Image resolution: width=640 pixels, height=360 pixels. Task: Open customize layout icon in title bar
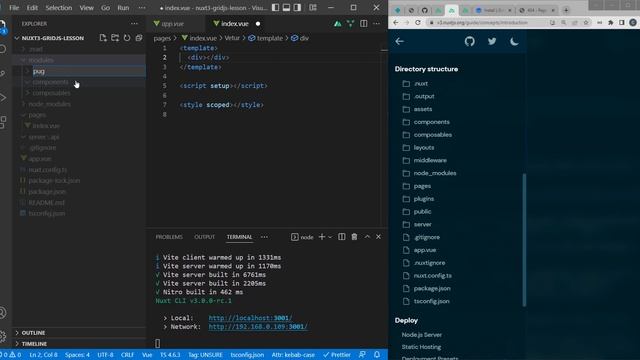[313, 7]
